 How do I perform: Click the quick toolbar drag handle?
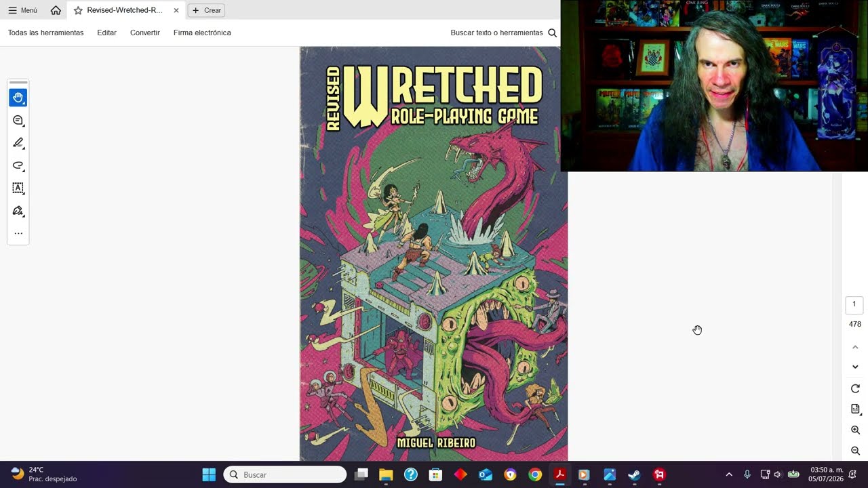point(18,82)
